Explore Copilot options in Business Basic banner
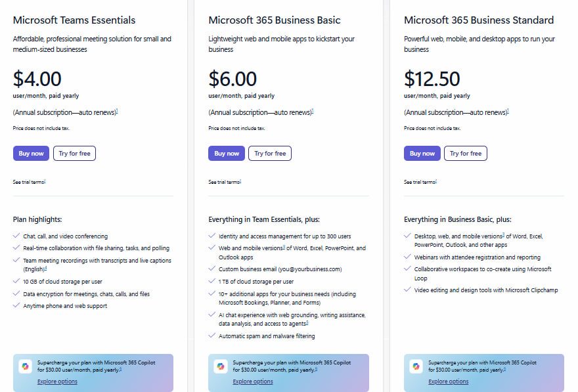Viewport: 578px width, 392px height. point(253,381)
